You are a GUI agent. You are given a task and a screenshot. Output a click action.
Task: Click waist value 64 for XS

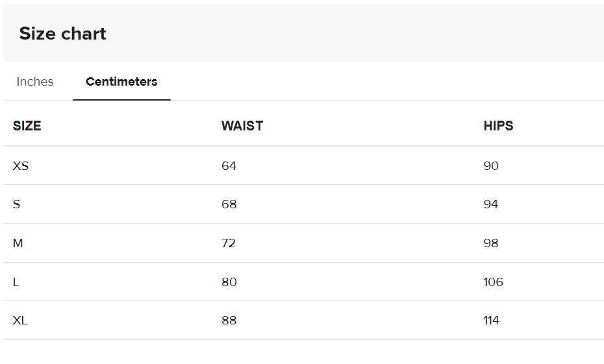point(229,166)
